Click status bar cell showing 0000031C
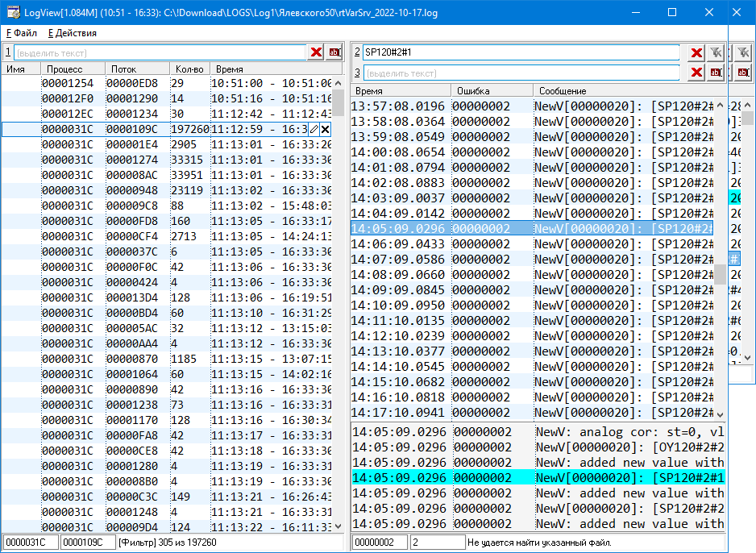 click(x=31, y=543)
